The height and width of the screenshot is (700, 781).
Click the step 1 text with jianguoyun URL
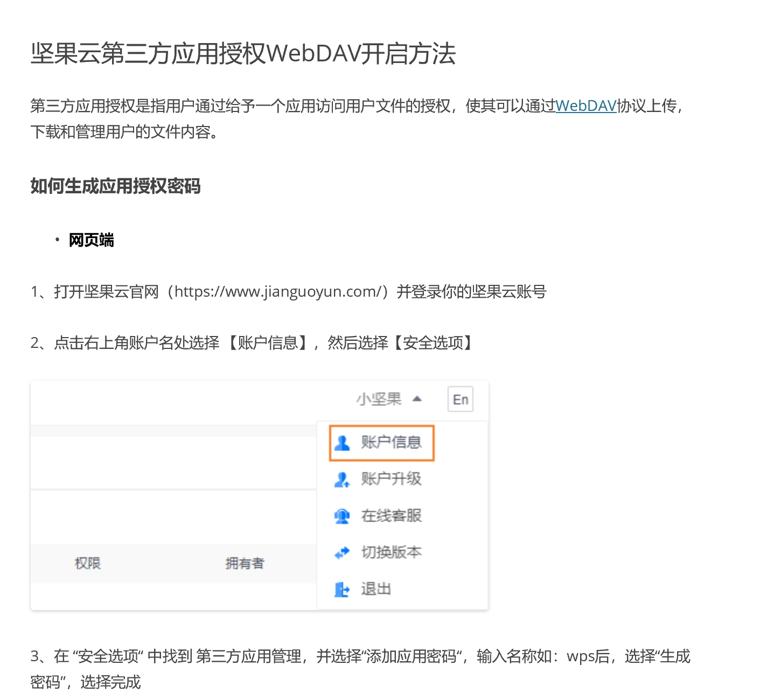tap(289, 292)
